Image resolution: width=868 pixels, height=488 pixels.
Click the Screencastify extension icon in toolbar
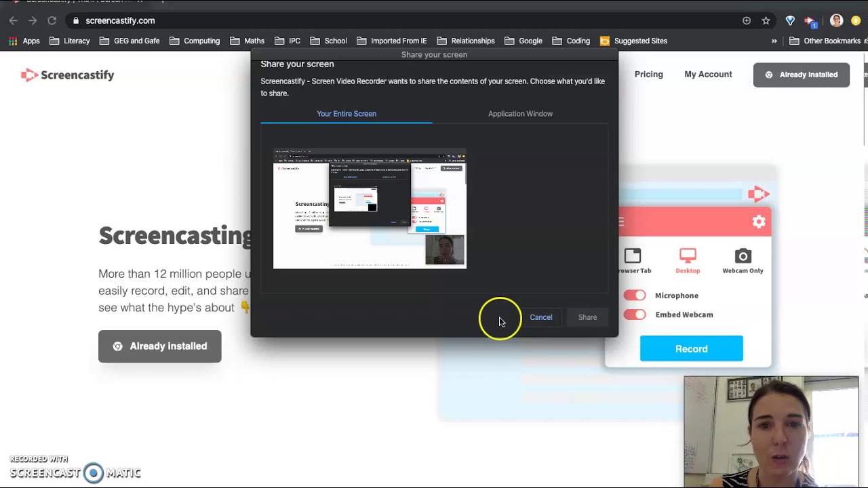[x=810, y=20]
